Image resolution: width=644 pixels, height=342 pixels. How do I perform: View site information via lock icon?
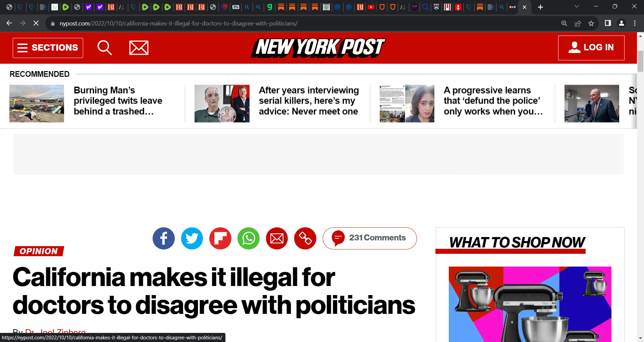pos(53,23)
